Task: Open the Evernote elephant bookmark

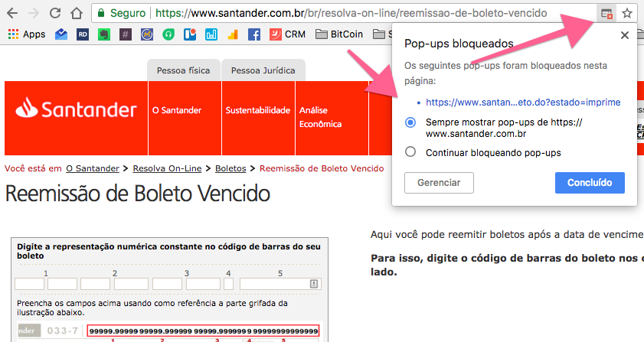Action: [x=104, y=34]
